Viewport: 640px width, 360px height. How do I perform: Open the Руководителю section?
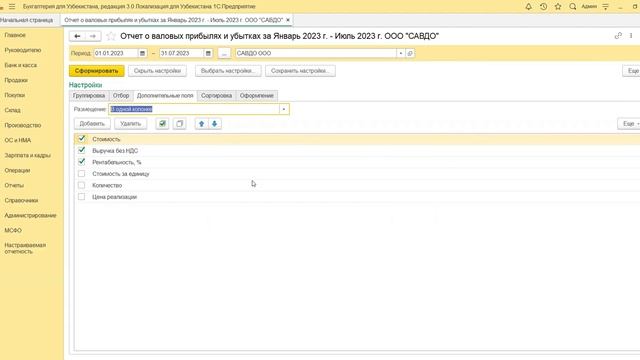point(23,50)
